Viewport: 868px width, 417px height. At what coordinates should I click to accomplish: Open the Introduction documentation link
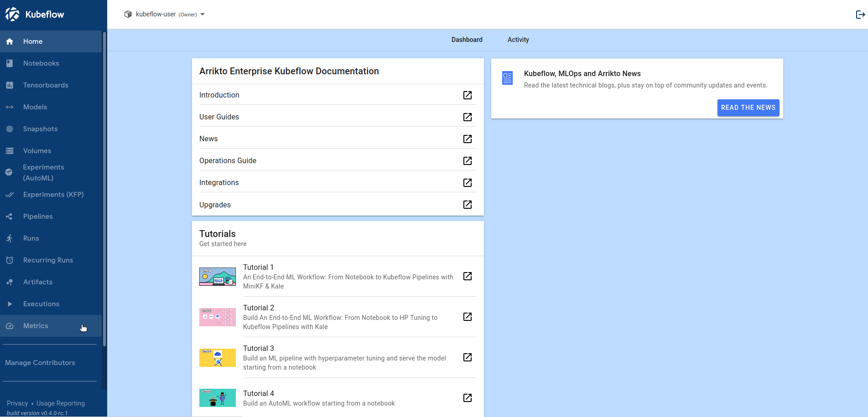pyautogui.click(x=219, y=95)
